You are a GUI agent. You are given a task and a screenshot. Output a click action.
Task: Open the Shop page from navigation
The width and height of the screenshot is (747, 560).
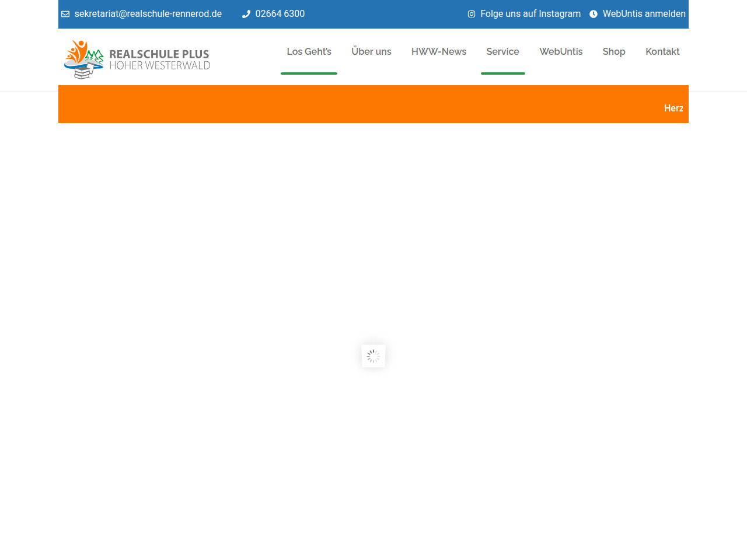[x=613, y=51]
